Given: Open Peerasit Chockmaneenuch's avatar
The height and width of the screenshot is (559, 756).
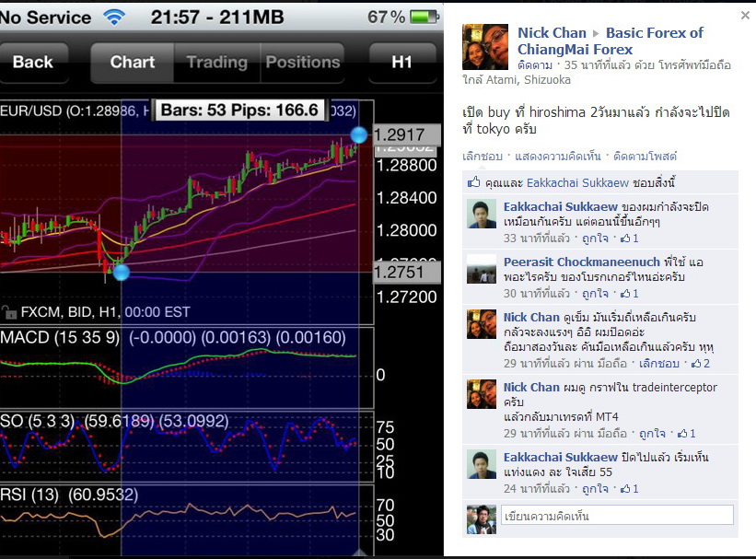Looking at the screenshot, I should tap(482, 269).
